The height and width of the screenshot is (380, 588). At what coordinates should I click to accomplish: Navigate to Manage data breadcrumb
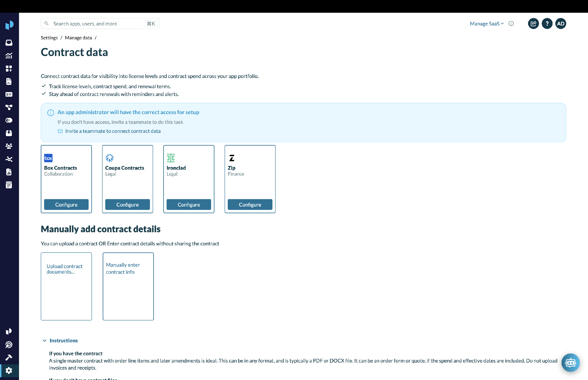tap(78, 38)
